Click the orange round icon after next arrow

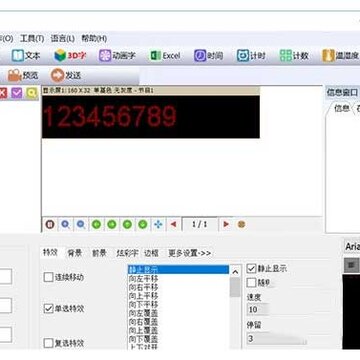242,224
